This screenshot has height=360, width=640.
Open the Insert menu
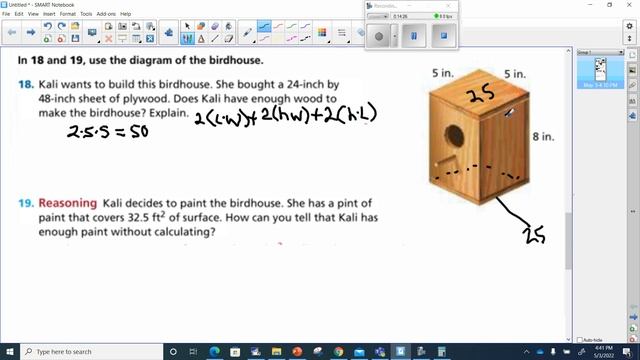(49, 14)
